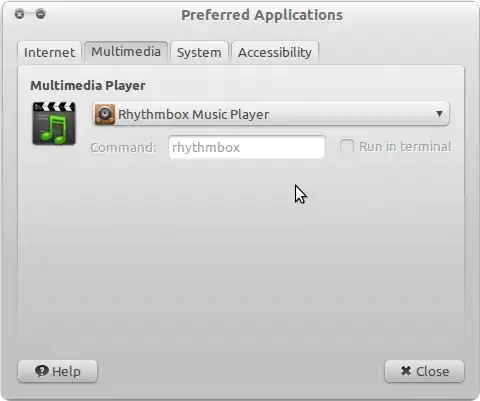480x401 pixels.
Task: Expand the multimedia player dropdown arrow
Action: (x=439, y=114)
